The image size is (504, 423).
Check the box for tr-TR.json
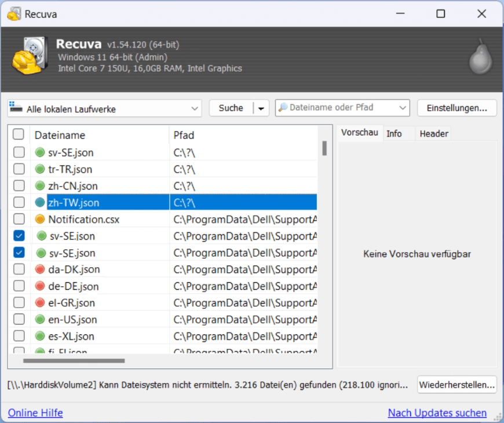[x=19, y=169]
